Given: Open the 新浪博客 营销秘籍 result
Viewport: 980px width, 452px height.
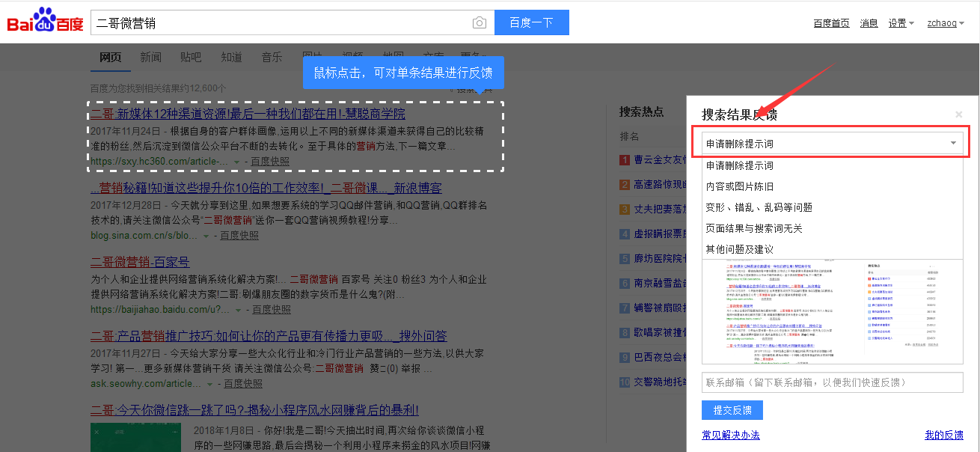Looking at the screenshot, I should tap(266, 188).
